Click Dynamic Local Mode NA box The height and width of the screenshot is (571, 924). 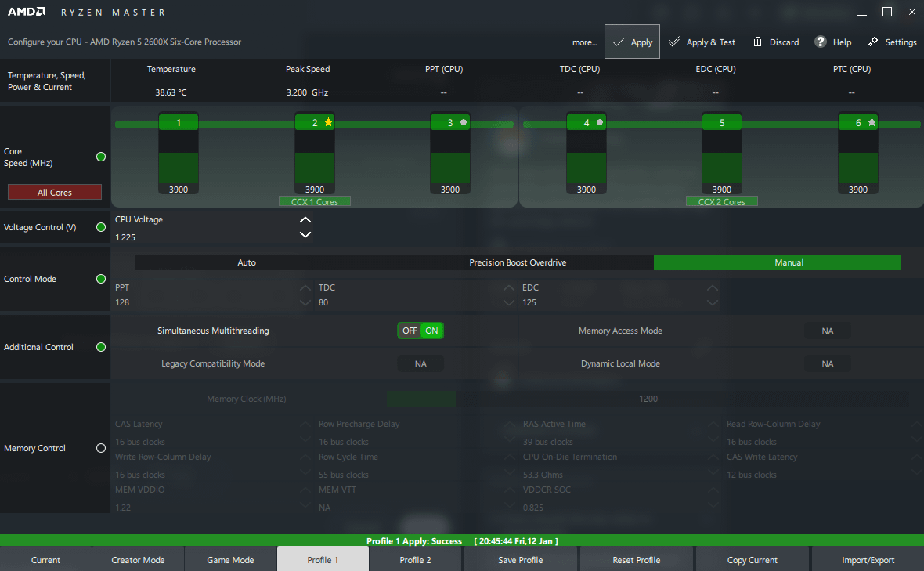point(828,363)
